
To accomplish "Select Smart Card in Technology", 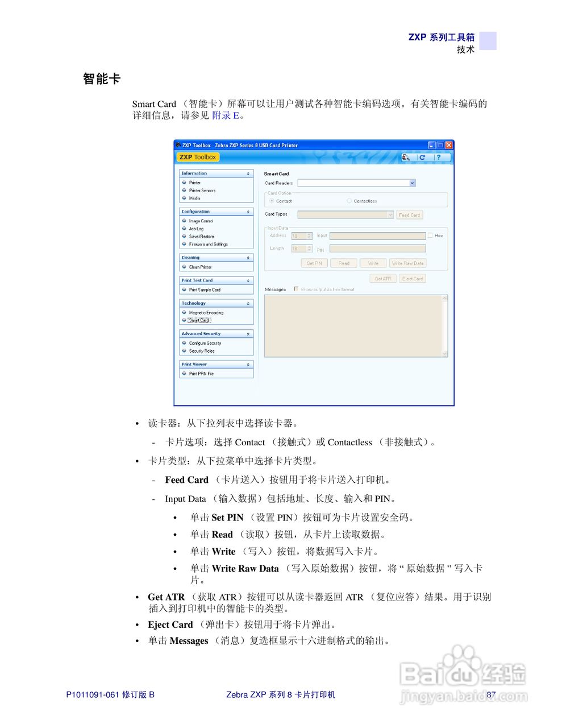I will 199,320.
